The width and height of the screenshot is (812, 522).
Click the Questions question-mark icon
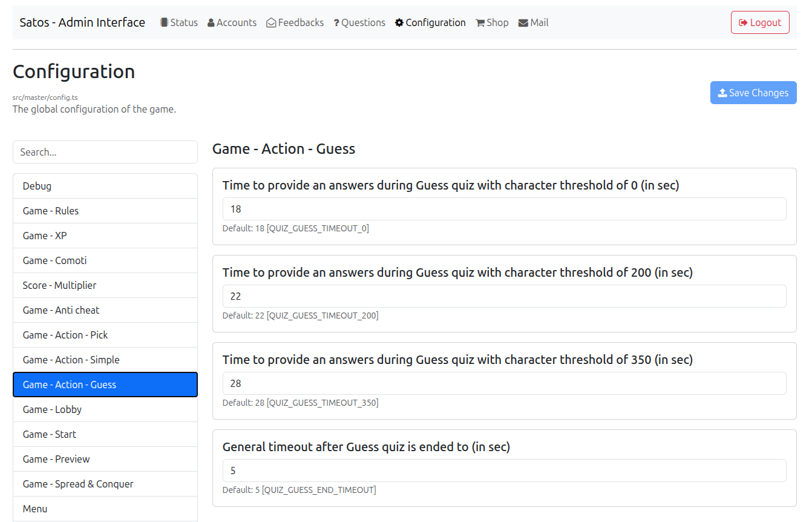point(336,23)
